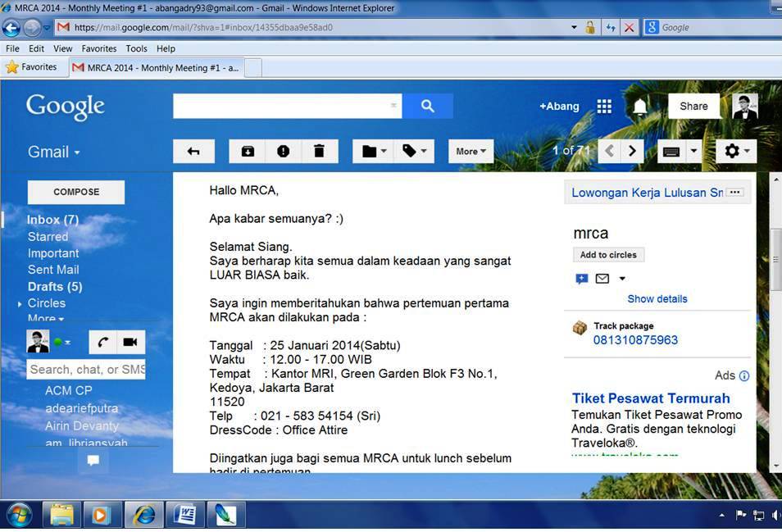Viewport: 782px width, 532px height.
Task: Open tracking number 081310875963
Action: point(635,340)
